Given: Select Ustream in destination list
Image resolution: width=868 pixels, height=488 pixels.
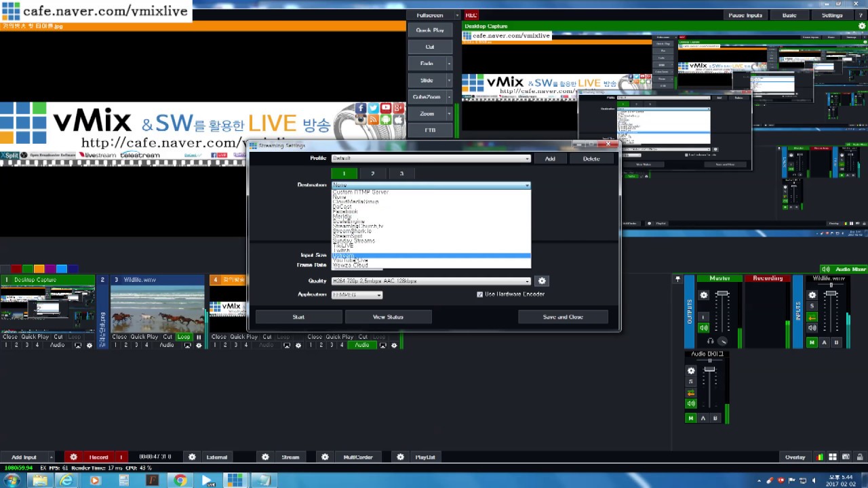Looking at the screenshot, I should 431,256.
